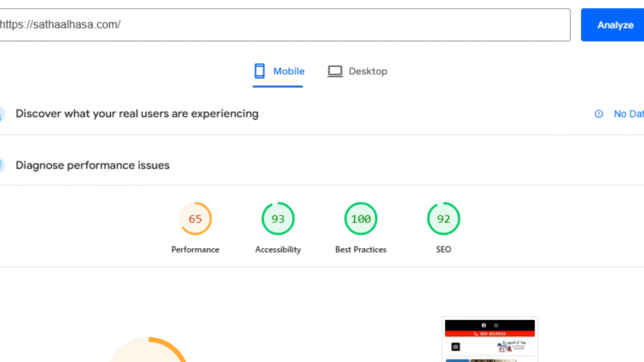Open the mobile page screenshot thumbnail
The width and height of the screenshot is (644, 362).
489,339
